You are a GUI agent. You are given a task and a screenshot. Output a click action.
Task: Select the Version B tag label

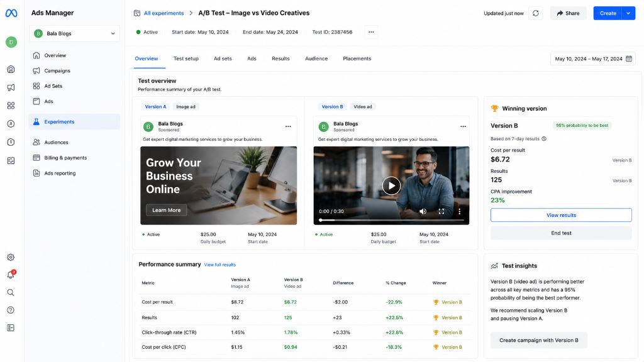click(332, 107)
